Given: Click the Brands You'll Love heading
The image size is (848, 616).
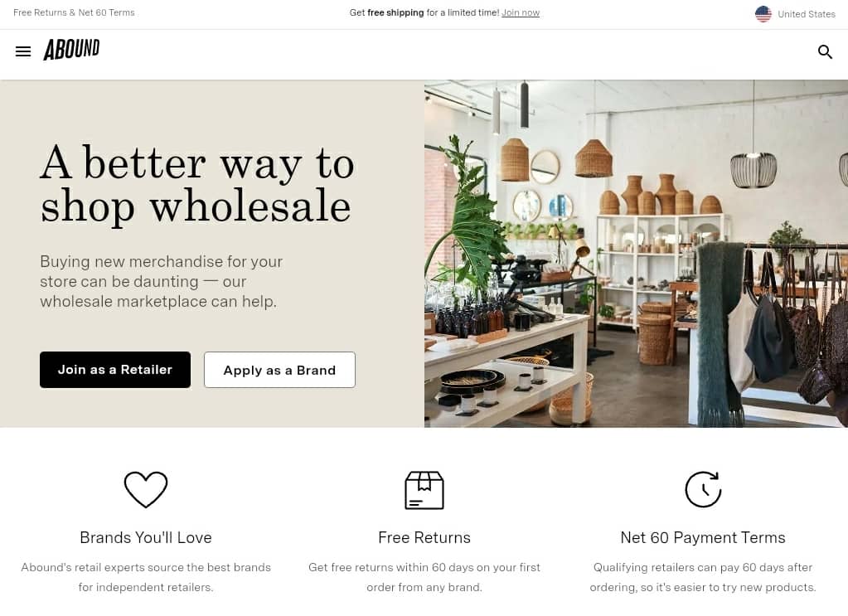Looking at the screenshot, I should coord(146,537).
